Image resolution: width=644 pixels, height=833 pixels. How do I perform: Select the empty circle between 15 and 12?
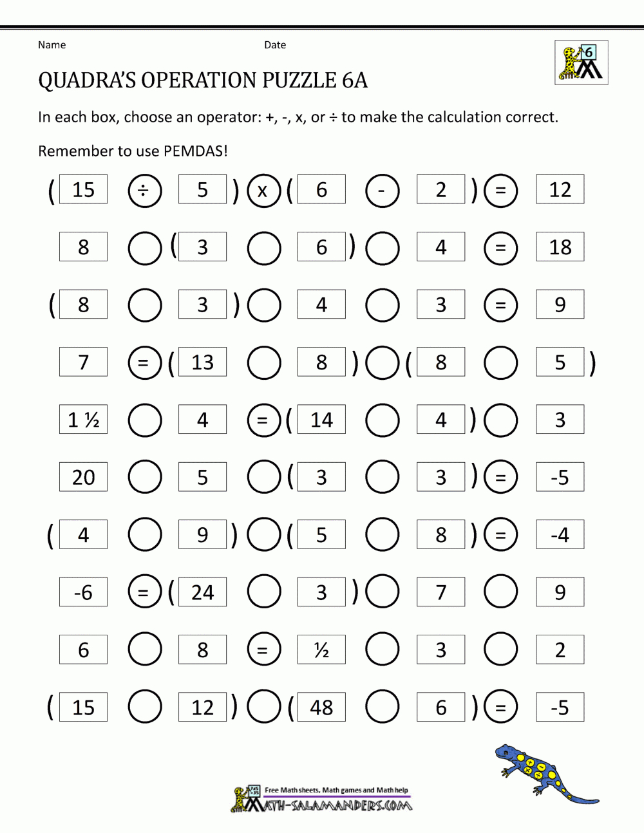tap(144, 707)
